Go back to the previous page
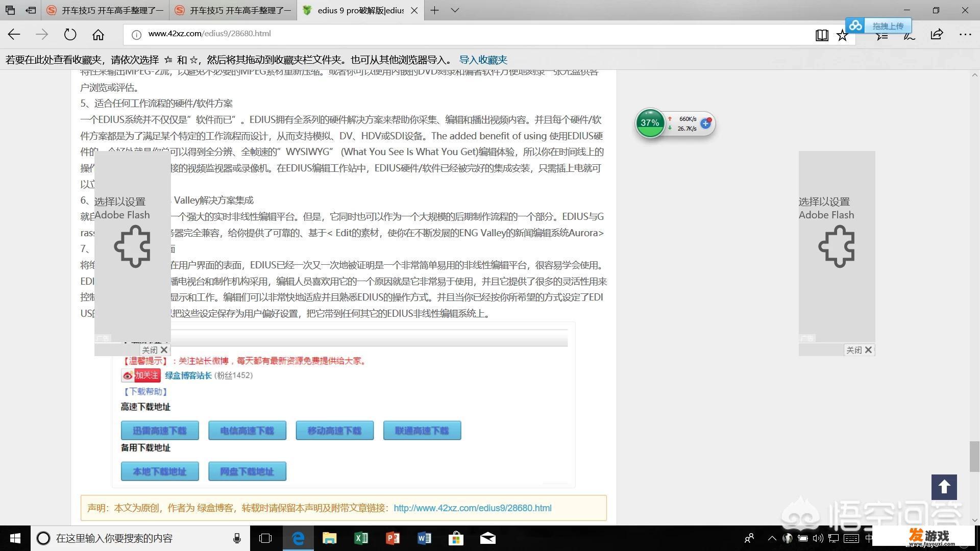This screenshot has height=551, width=980. (x=14, y=34)
